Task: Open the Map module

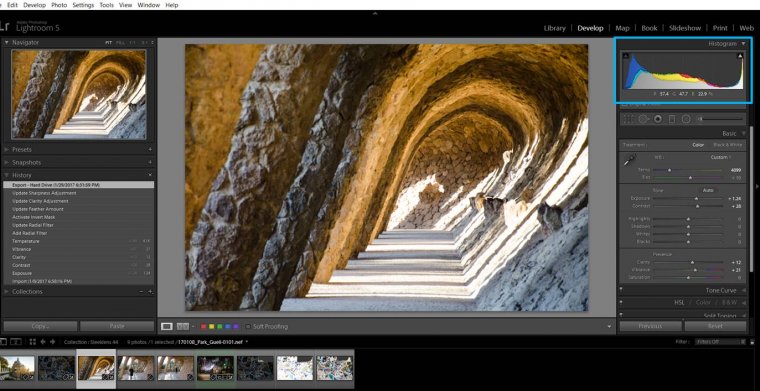Action: [x=622, y=28]
